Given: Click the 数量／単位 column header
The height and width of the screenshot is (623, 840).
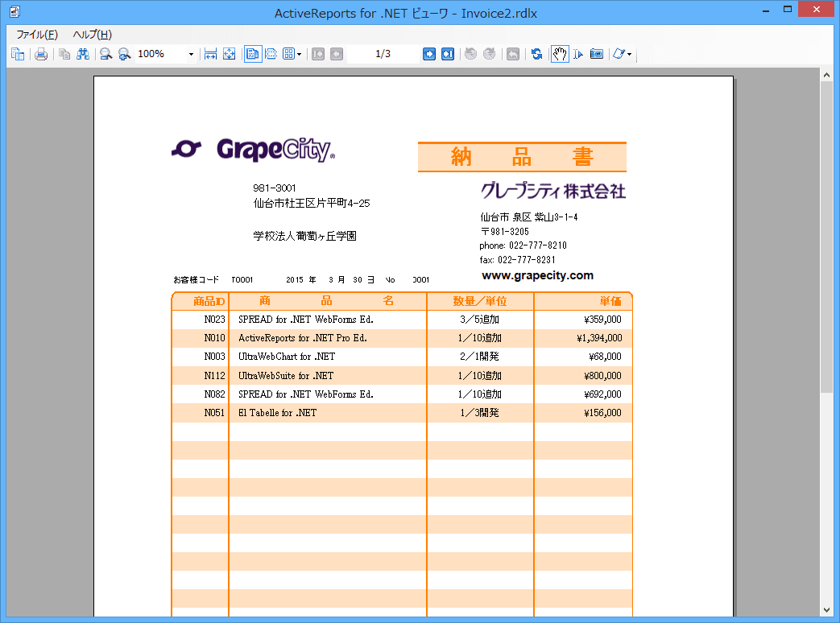Looking at the screenshot, I should (x=480, y=301).
